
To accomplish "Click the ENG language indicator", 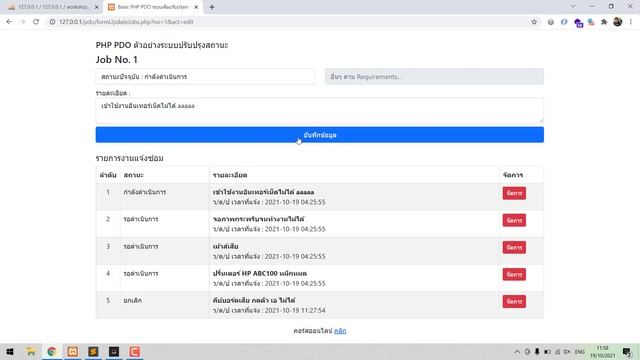I will [580, 352].
